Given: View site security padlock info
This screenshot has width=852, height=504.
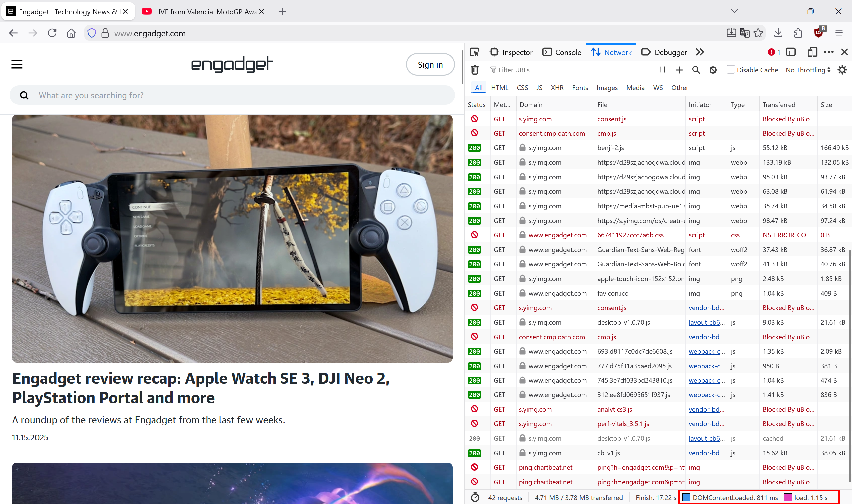Looking at the screenshot, I should [x=105, y=33].
